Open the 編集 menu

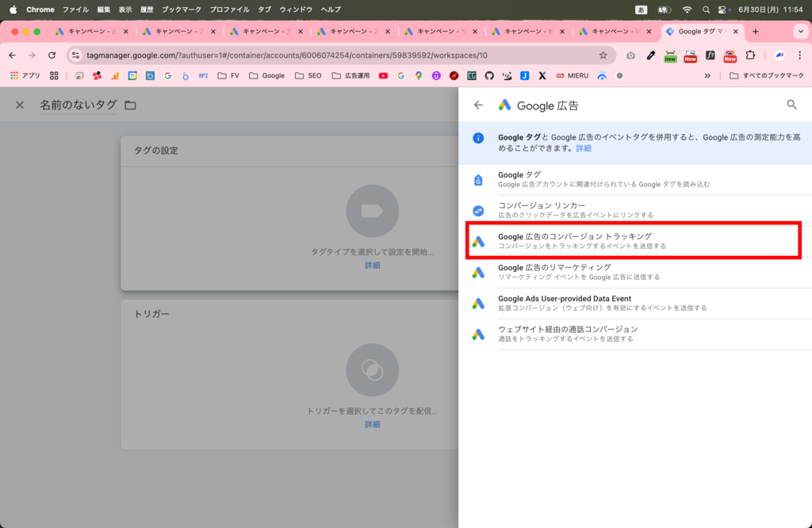pyautogui.click(x=104, y=10)
